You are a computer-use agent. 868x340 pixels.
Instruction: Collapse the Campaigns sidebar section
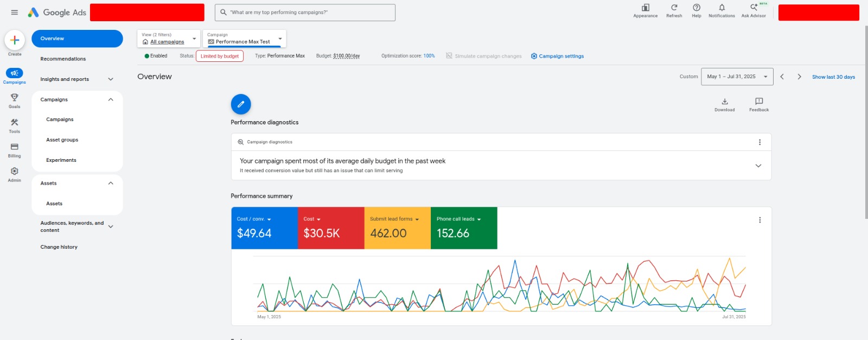point(111,100)
